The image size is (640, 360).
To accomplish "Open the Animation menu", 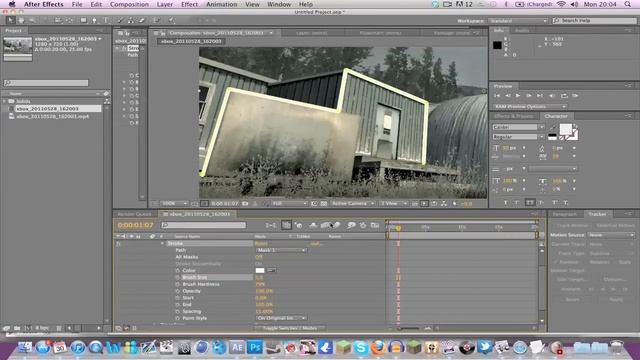I will pos(221,4).
